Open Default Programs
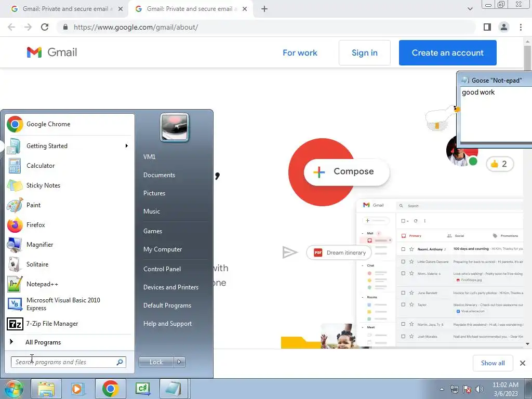The width and height of the screenshot is (532, 399). click(167, 305)
